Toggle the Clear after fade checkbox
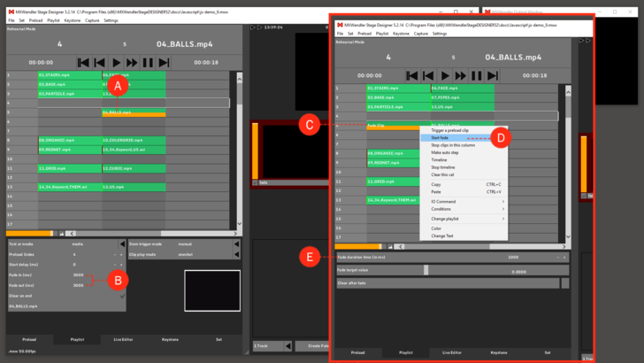Screen dimensions: 644x363 point(565,283)
